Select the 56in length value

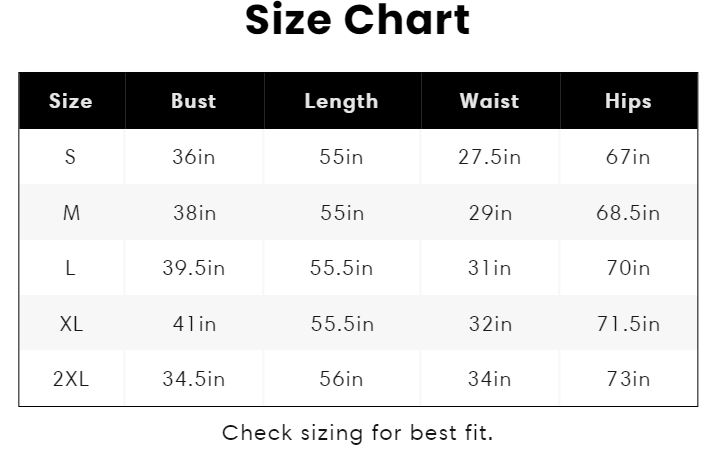[x=341, y=379]
